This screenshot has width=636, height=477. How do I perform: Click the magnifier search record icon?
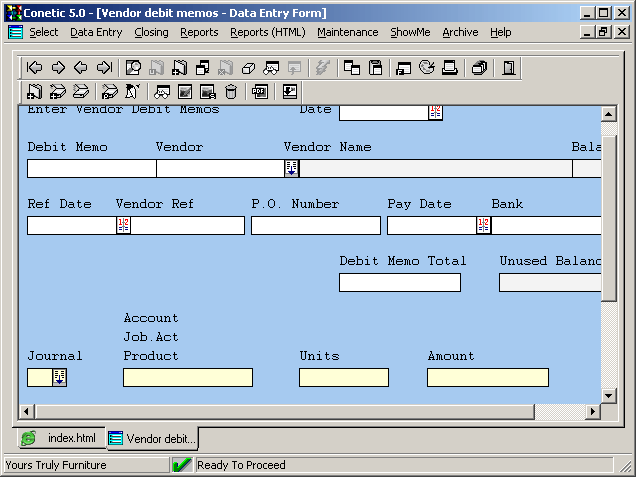(133, 68)
